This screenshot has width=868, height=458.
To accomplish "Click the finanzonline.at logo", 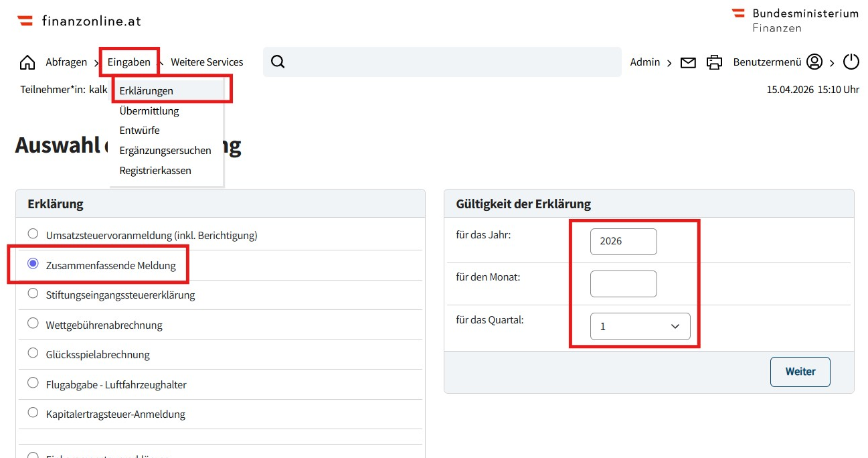I will click(x=79, y=21).
